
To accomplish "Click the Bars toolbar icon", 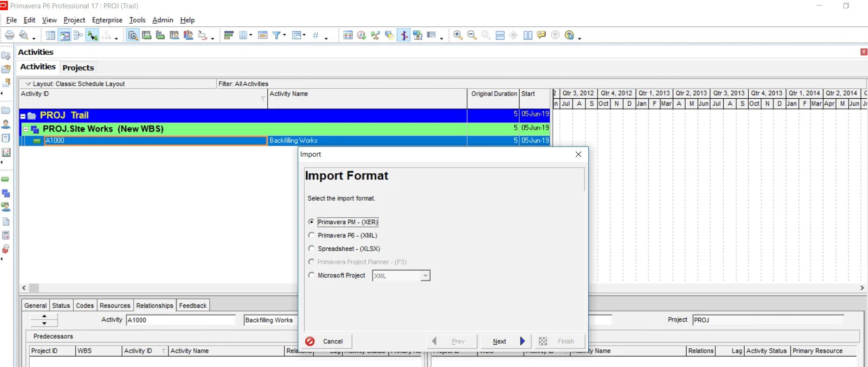I will point(229,35).
